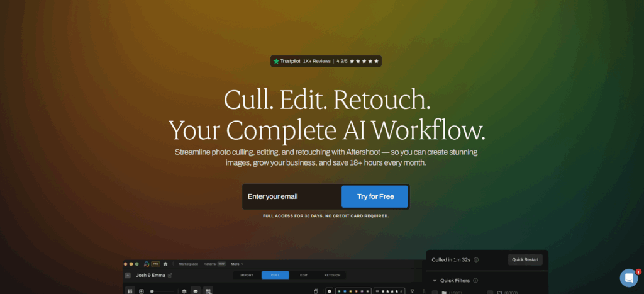Click the home icon in app toolbar
The height and width of the screenshot is (294, 644).
(x=165, y=264)
